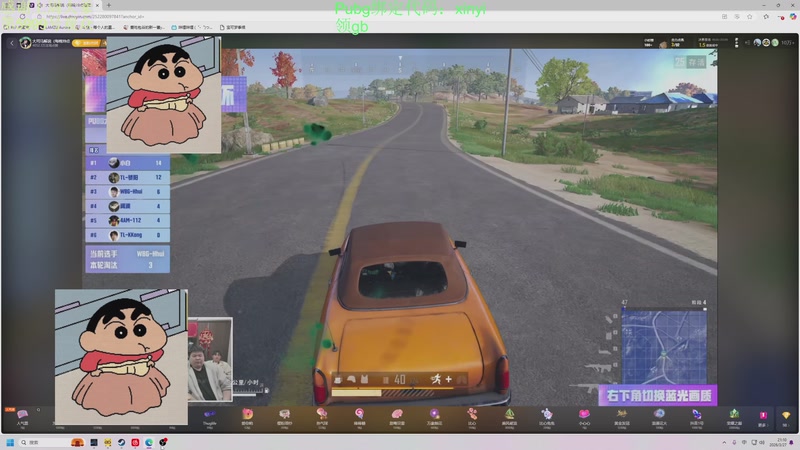Reload the page with the refresh button
800x450 pixels.
tap(22, 16)
